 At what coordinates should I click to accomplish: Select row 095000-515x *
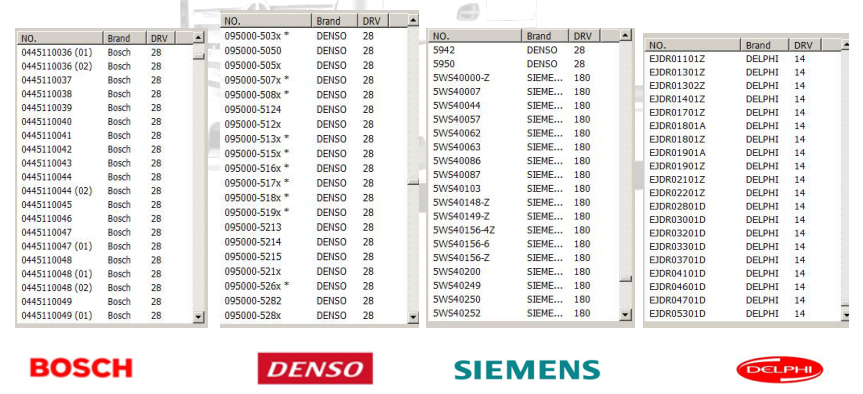pos(314,153)
